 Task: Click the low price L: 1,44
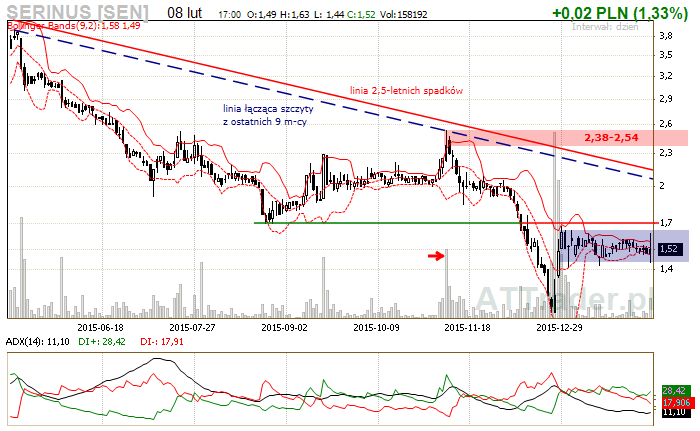[x=329, y=15]
